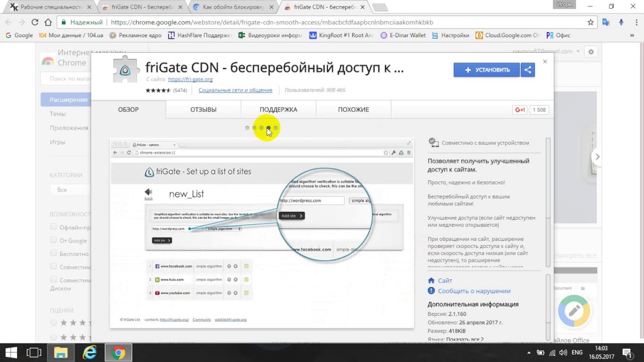Viewport: 644px width, 362px height.
Task: Select the first star rating radio button
Action: point(53,323)
